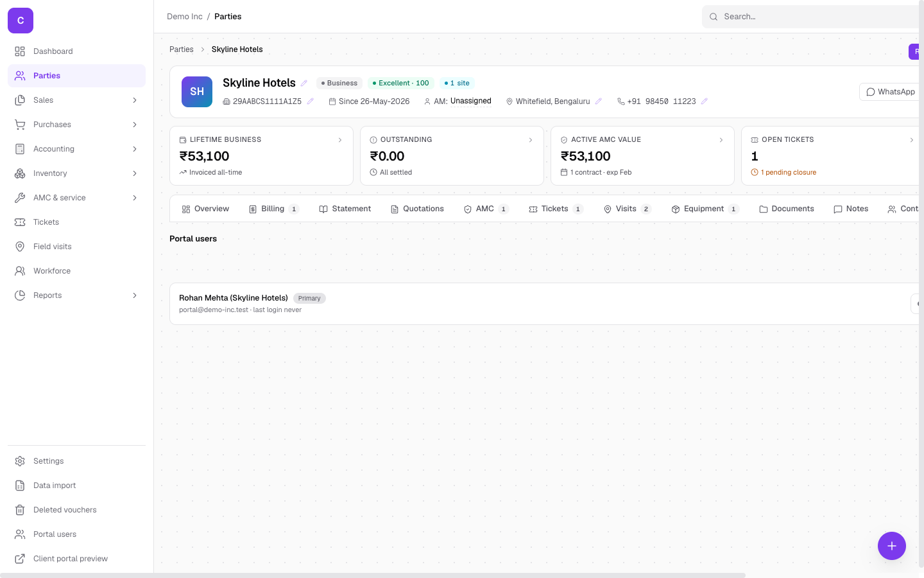
Task: Open Dashboard from the sidebar
Action: 76,51
